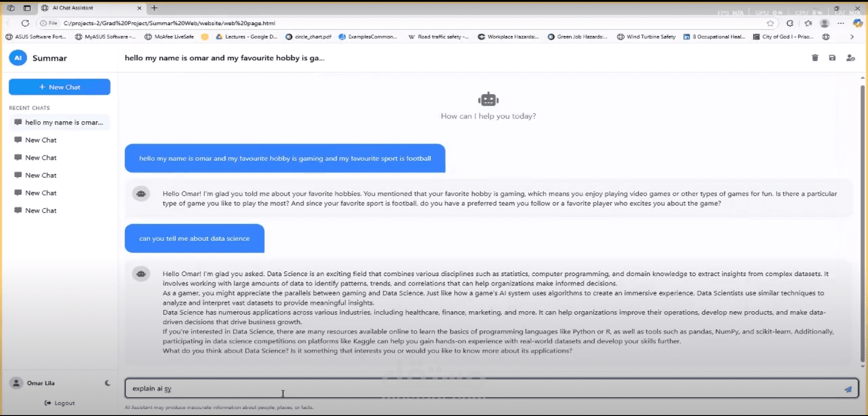Click the browser address bar
Screen dimensions: 868x416
(407, 23)
